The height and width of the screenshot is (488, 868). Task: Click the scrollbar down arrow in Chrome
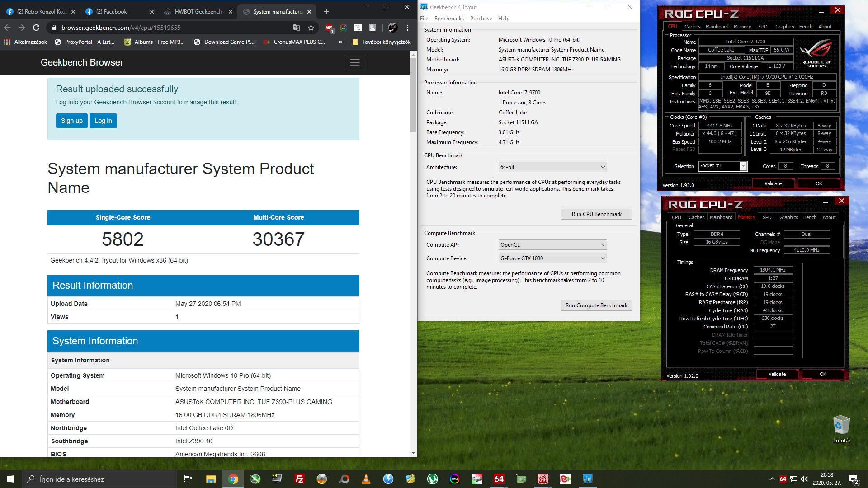point(413,453)
